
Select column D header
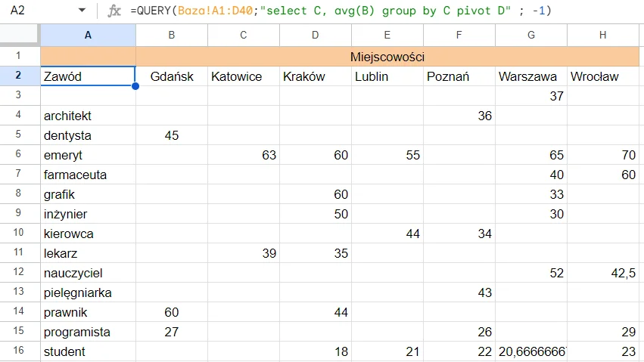(x=315, y=35)
